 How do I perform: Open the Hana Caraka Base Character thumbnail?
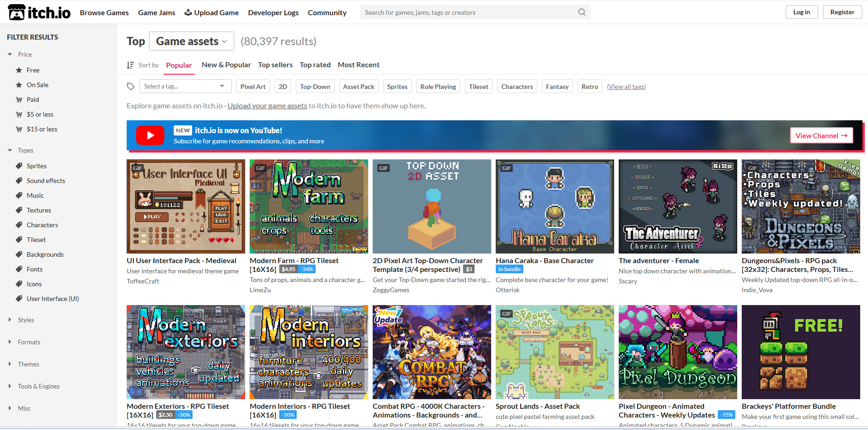point(555,206)
